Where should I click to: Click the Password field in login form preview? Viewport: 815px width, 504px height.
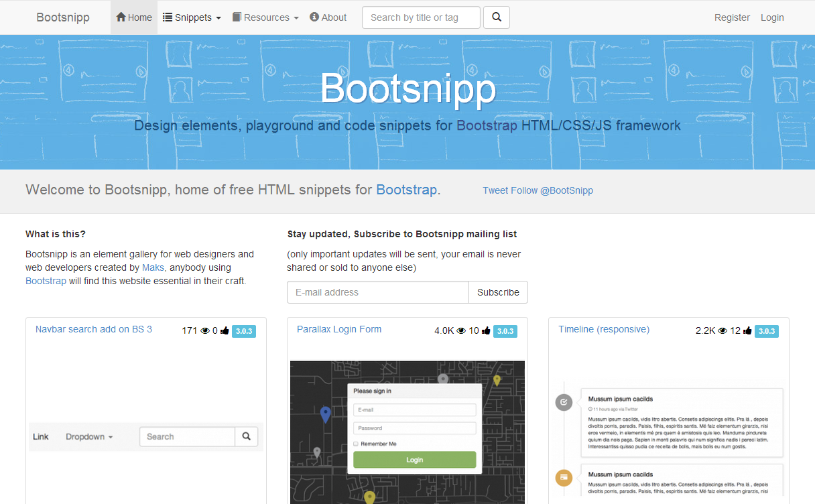pos(414,428)
